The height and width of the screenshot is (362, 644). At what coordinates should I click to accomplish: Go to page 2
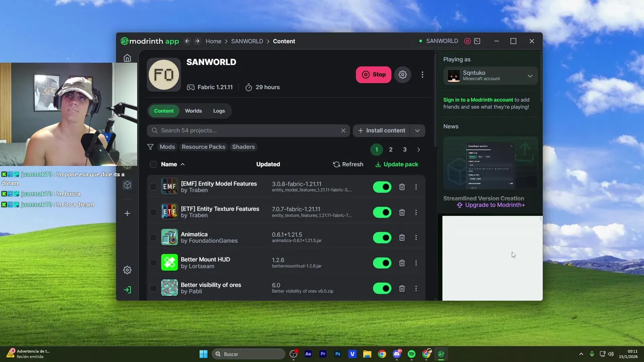click(390, 150)
